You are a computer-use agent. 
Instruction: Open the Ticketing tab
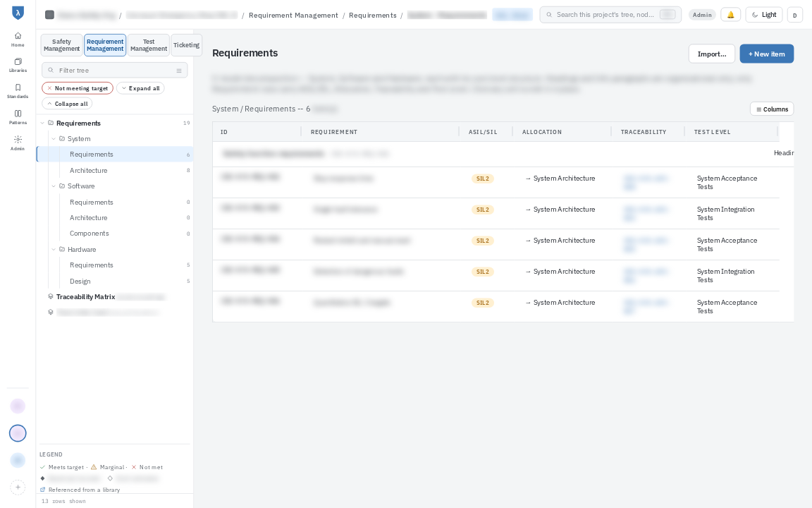(x=186, y=45)
